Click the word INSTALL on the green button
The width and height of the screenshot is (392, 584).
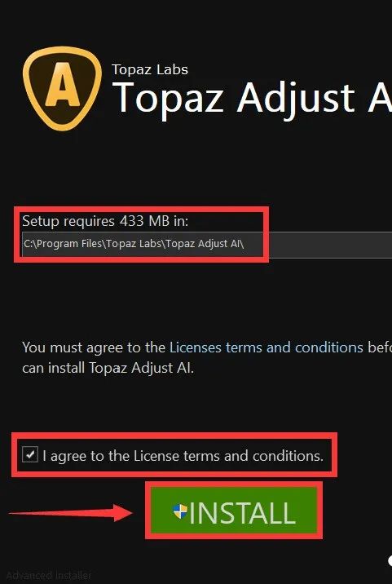pos(243,513)
